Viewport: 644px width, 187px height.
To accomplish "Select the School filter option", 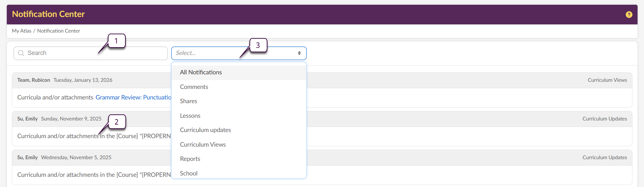I will [x=189, y=173].
